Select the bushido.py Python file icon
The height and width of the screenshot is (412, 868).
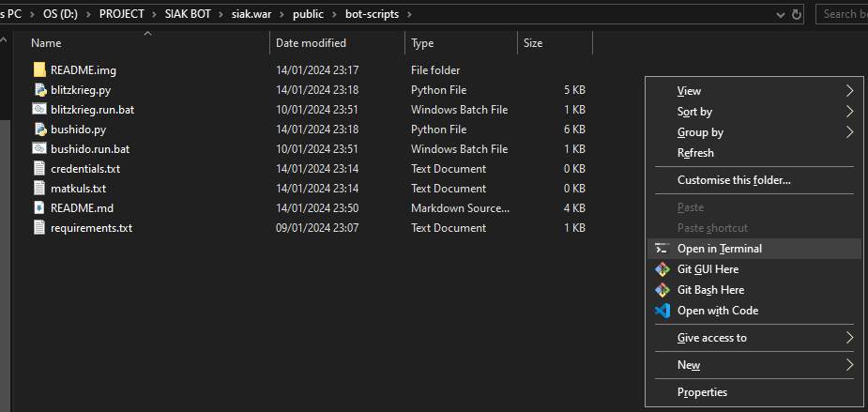[x=39, y=130]
